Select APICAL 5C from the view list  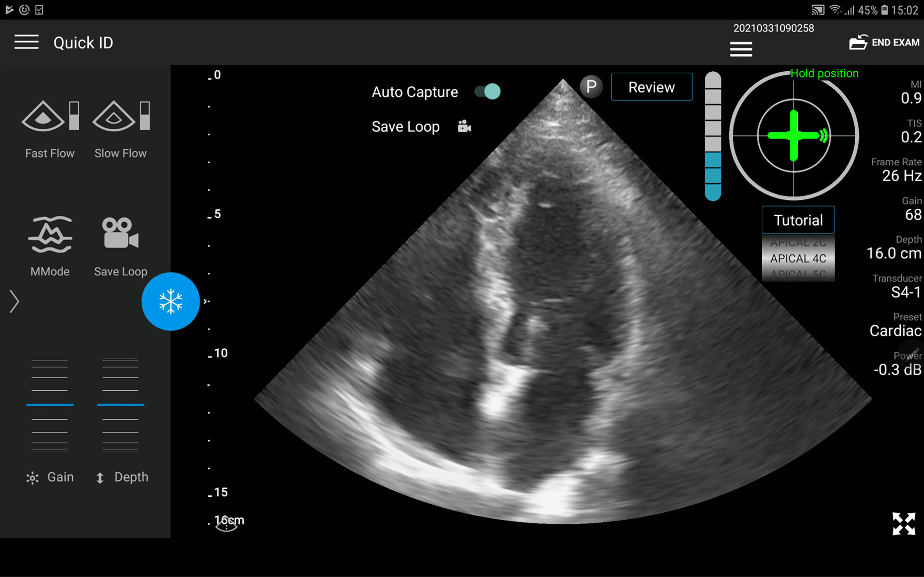(x=798, y=274)
